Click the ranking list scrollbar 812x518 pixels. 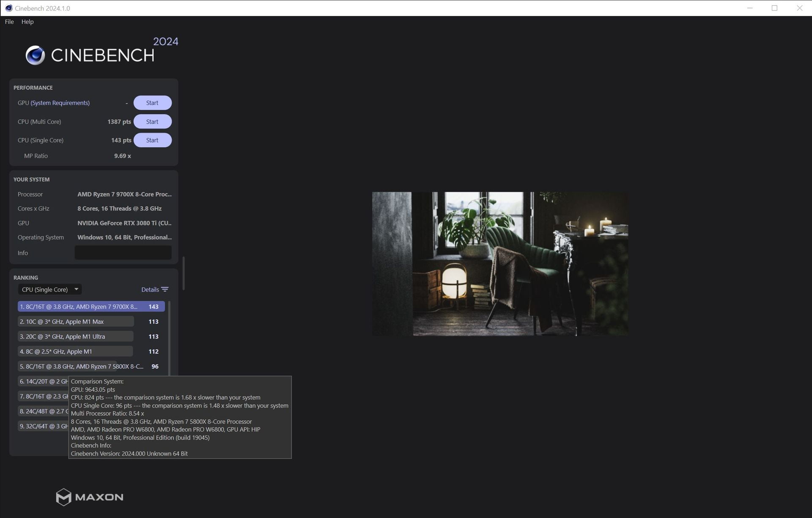tap(169, 338)
